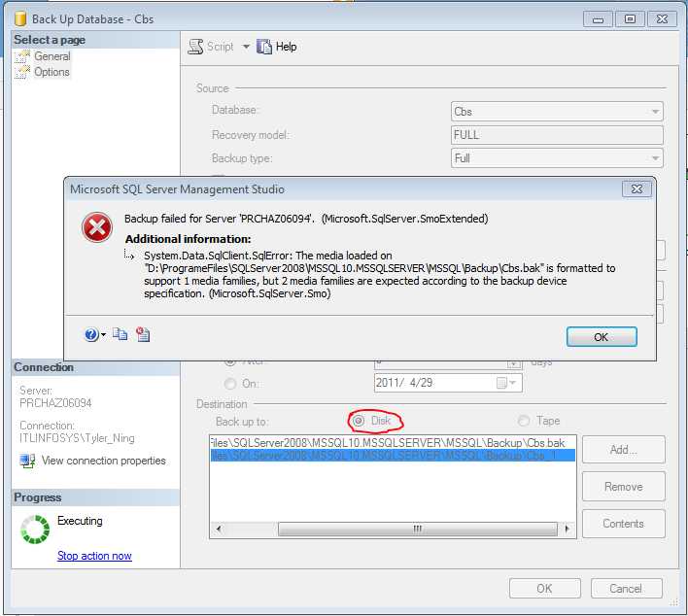Image resolution: width=688 pixels, height=616 pixels.
Task: Click the connection name ITLINFOSYS\Tyler_Ning
Action: click(x=77, y=438)
